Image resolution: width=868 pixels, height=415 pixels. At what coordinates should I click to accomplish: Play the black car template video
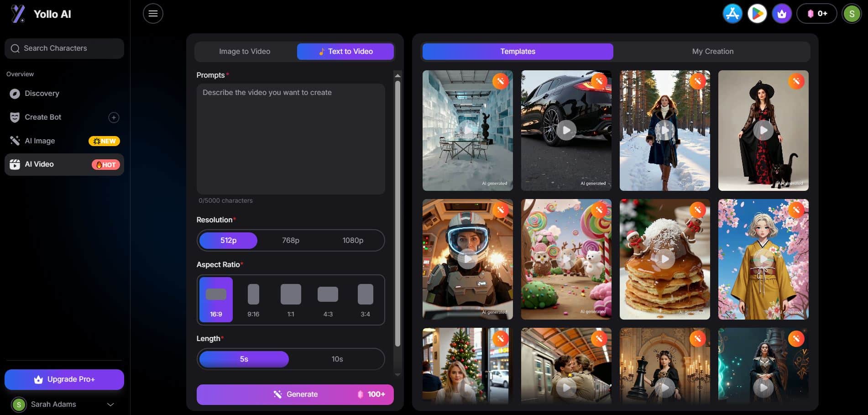[x=566, y=131]
